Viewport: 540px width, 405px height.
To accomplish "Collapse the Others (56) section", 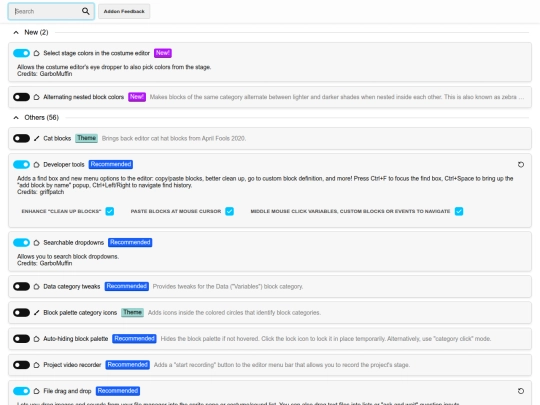I will click(x=16, y=118).
